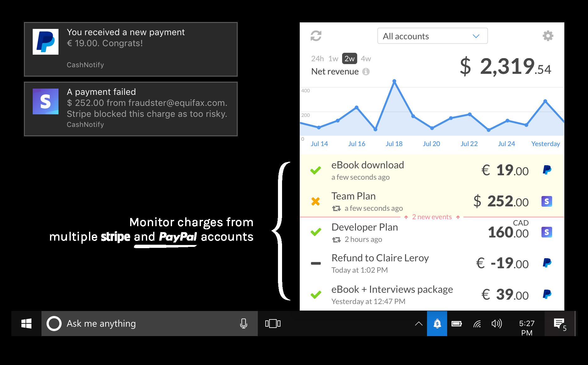Open the Action Center notifications icon
This screenshot has width=588, height=365.
point(560,324)
